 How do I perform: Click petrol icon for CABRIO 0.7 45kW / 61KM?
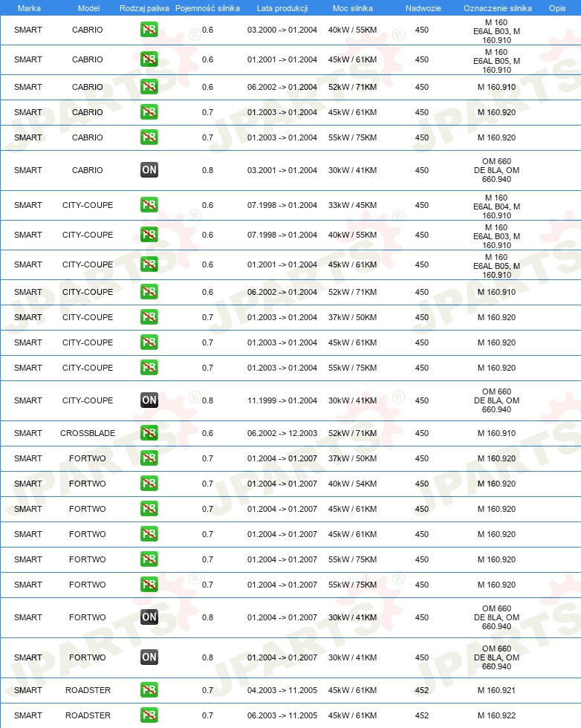(x=149, y=112)
